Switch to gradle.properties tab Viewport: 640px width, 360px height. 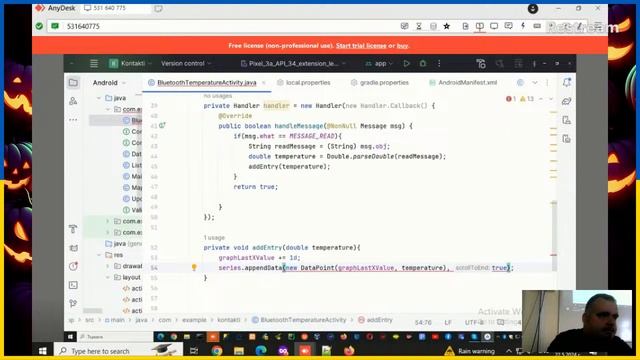380,82
